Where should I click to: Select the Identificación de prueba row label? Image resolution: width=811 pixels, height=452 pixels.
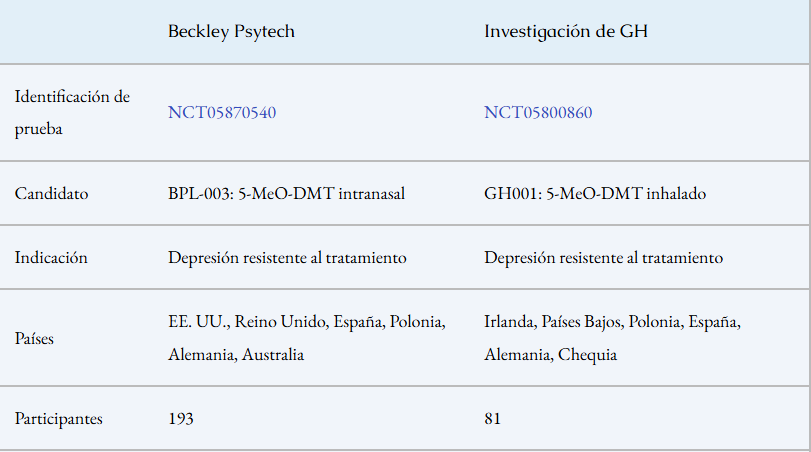(72, 112)
